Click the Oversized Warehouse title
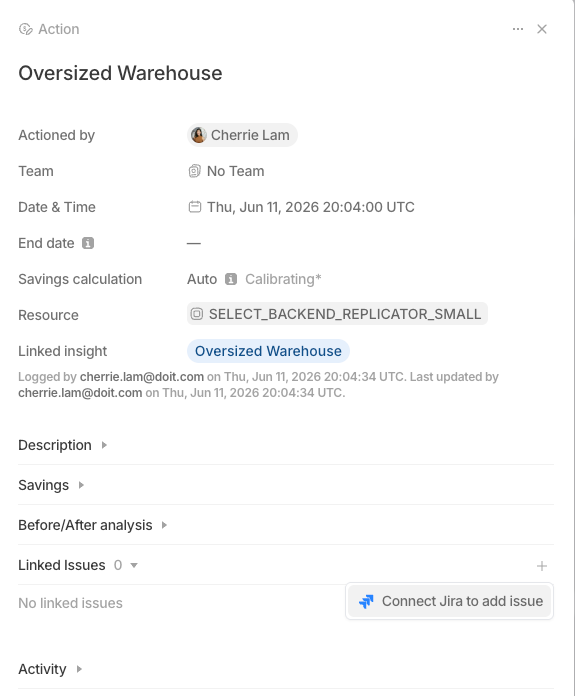 point(120,73)
